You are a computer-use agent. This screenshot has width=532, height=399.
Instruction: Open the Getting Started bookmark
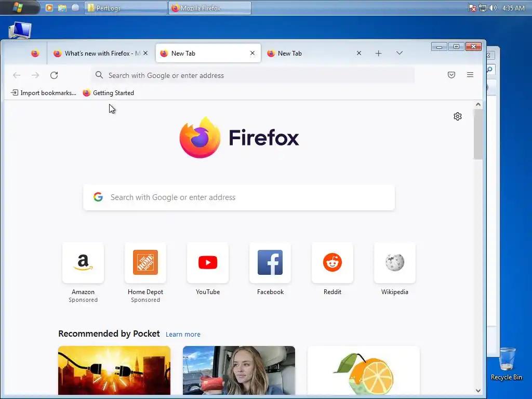point(109,92)
